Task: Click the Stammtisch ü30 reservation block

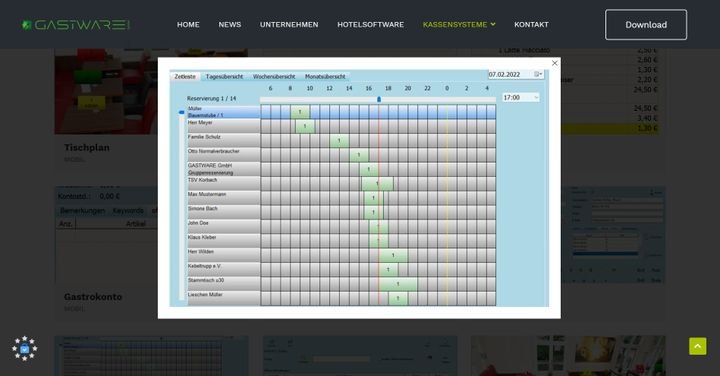Action: [x=398, y=284]
